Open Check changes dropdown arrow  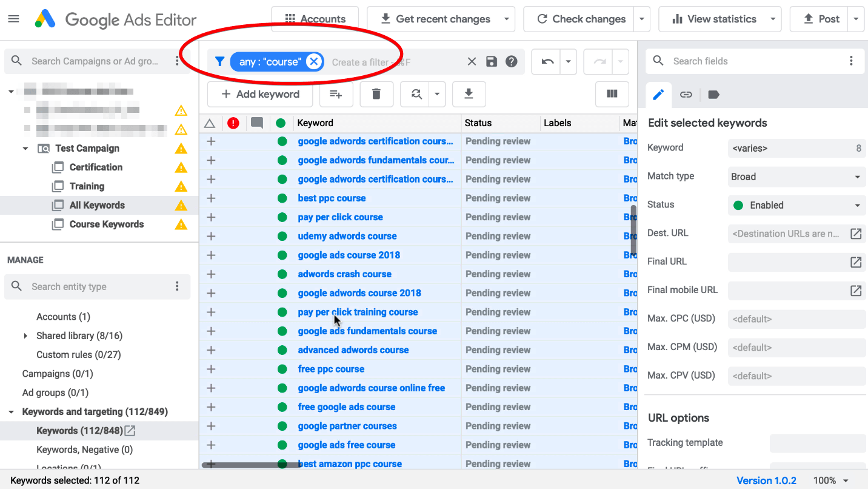click(642, 19)
